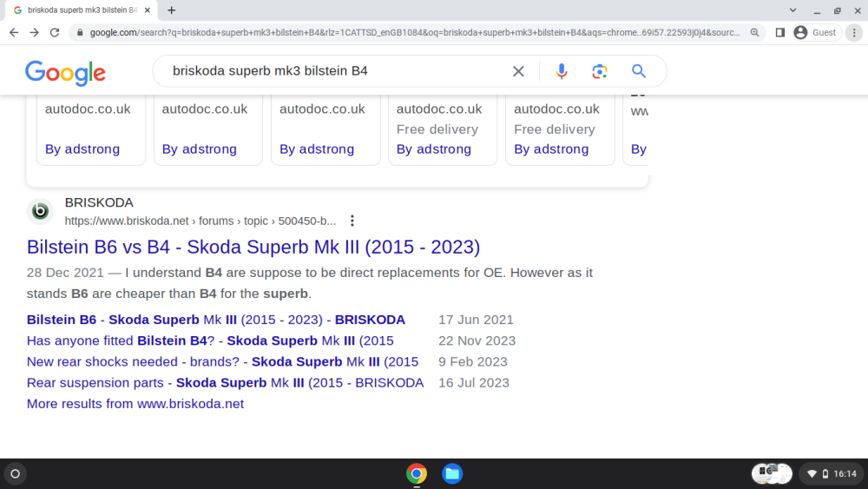Screen dimensions: 868x489
Task: Go forward to the next page
Action: coord(35,33)
